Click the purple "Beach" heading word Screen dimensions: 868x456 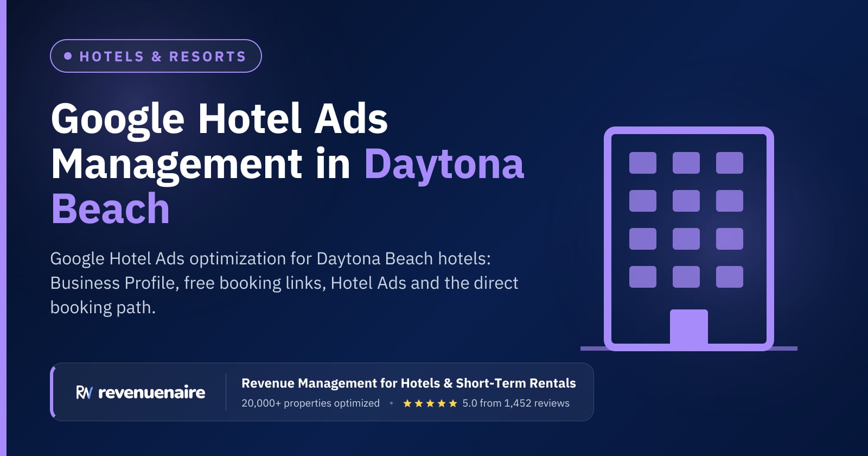click(x=111, y=209)
